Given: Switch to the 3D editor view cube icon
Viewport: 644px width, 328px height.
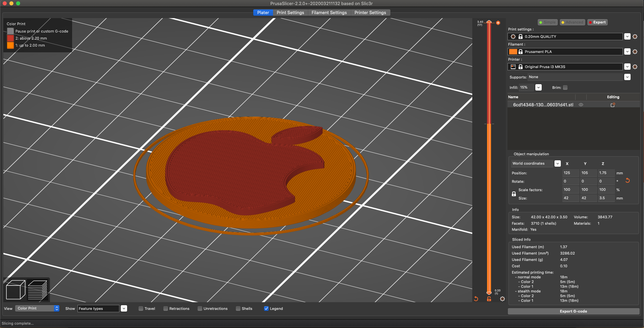Looking at the screenshot, I should point(15,289).
